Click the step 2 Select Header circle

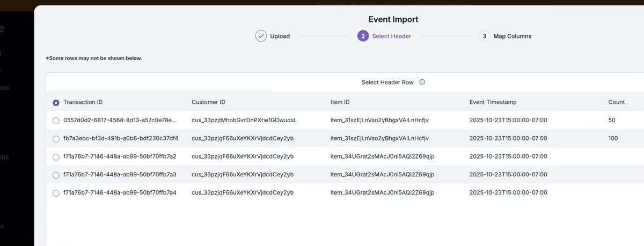click(x=363, y=36)
